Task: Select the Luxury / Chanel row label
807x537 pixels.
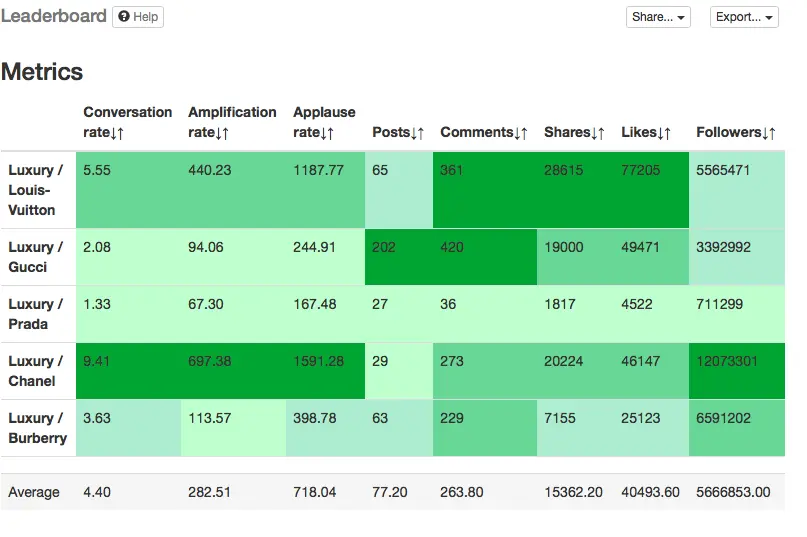Action: [37, 371]
